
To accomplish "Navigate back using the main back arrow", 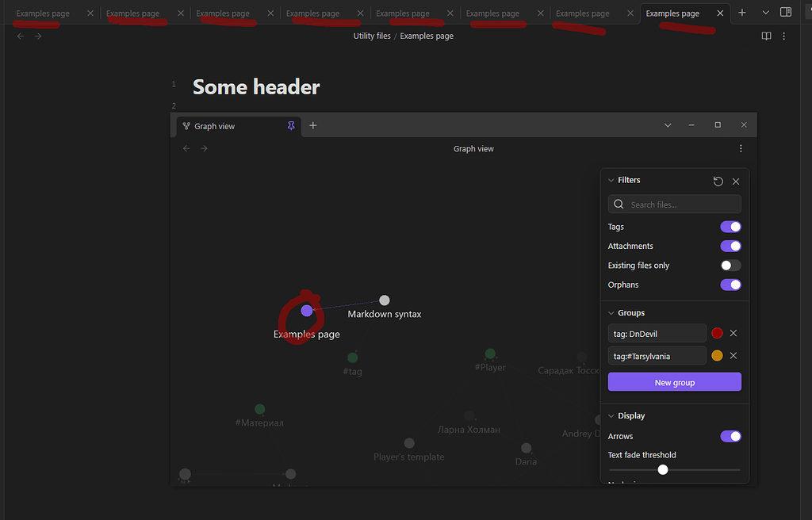I will 21,36.
